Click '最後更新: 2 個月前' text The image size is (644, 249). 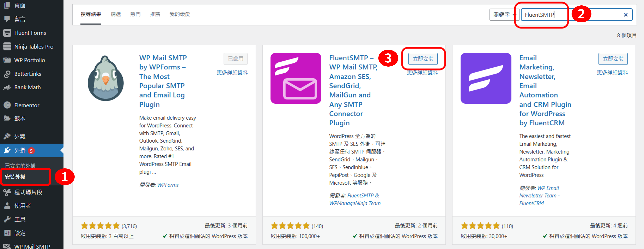coord(416,226)
